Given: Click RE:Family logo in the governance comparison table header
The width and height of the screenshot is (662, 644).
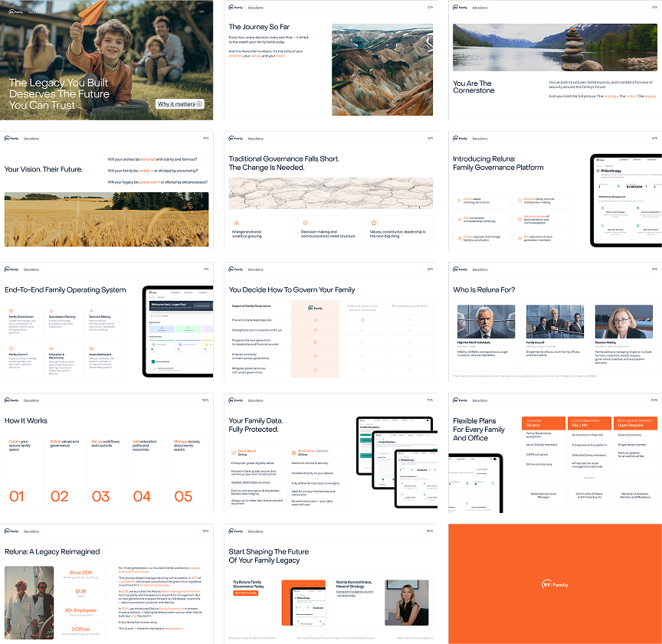Looking at the screenshot, I should tap(315, 308).
